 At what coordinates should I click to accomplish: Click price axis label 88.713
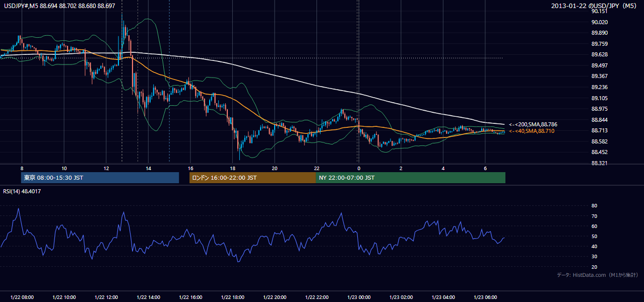[599, 130]
